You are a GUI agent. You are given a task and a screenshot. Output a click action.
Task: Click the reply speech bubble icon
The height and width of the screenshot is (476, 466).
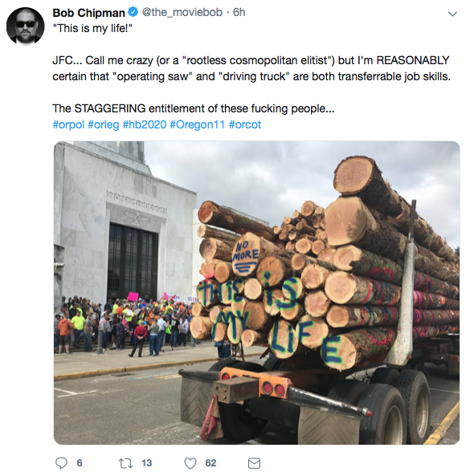(61, 463)
